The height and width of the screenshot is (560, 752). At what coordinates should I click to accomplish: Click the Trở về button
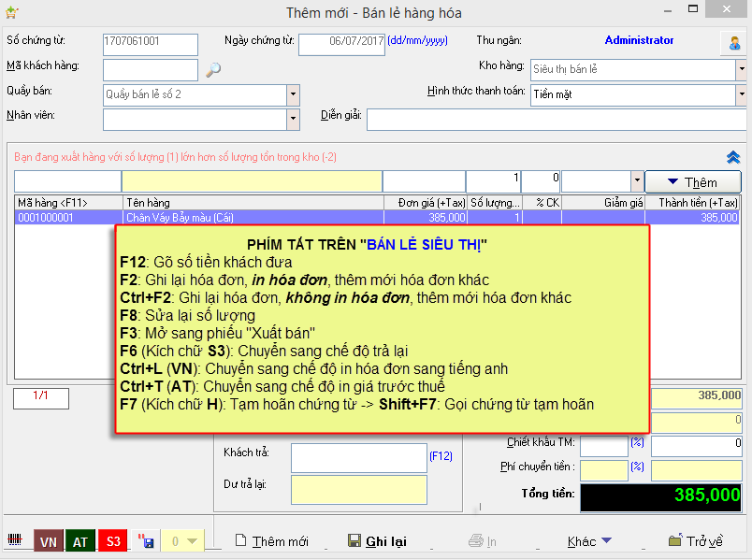click(x=696, y=541)
